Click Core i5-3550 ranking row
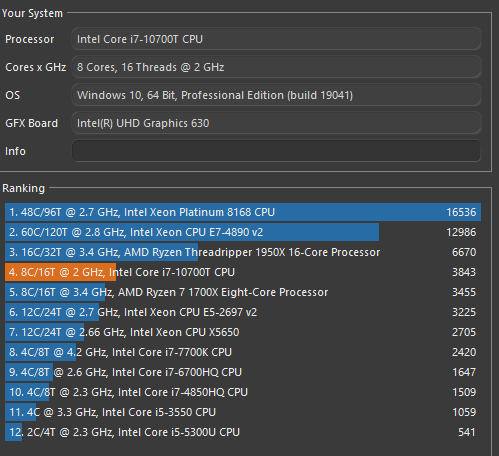 coord(243,412)
